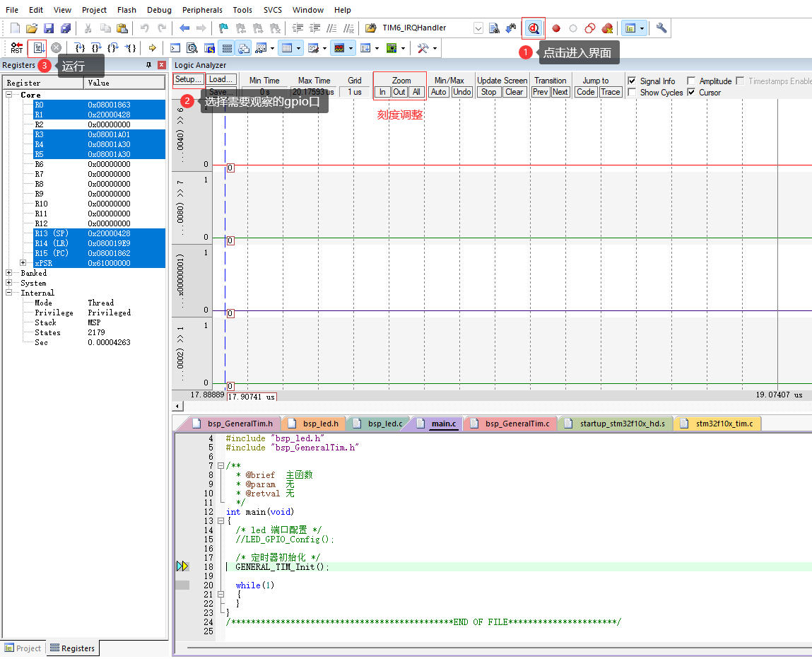The width and height of the screenshot is (812, 659).
Task: Click the Insert/Remove Breakpoint red dot icon
Action: click(556, 28)
